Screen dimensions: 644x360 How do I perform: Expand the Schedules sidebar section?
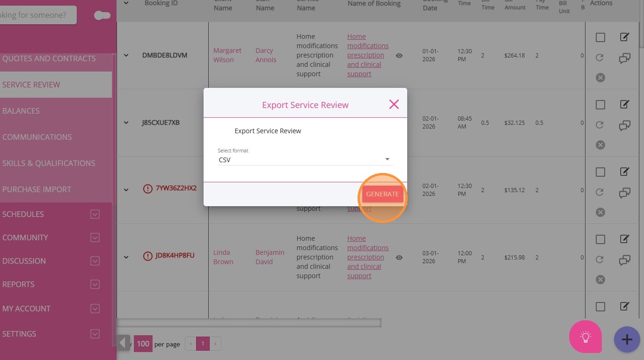[x=95, y=214]
